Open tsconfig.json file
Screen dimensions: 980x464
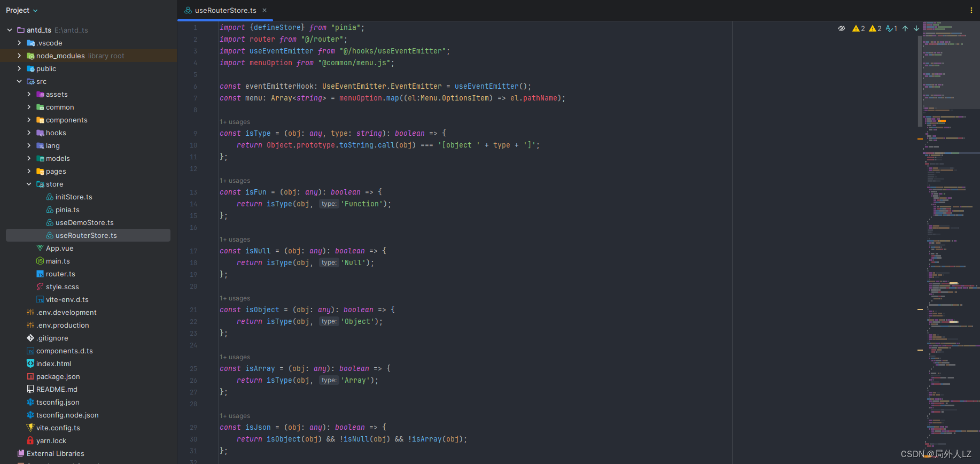58,402
